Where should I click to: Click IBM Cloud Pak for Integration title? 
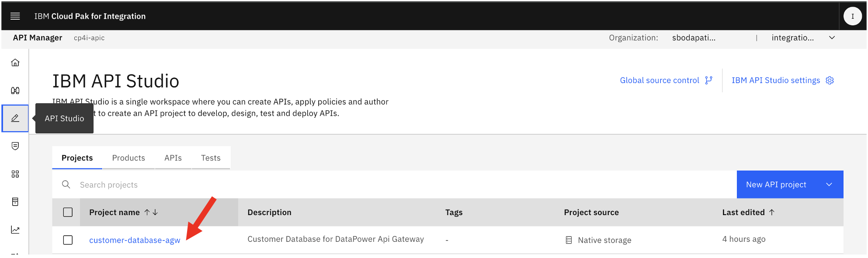pyautogui.click(x=90, y=16)
